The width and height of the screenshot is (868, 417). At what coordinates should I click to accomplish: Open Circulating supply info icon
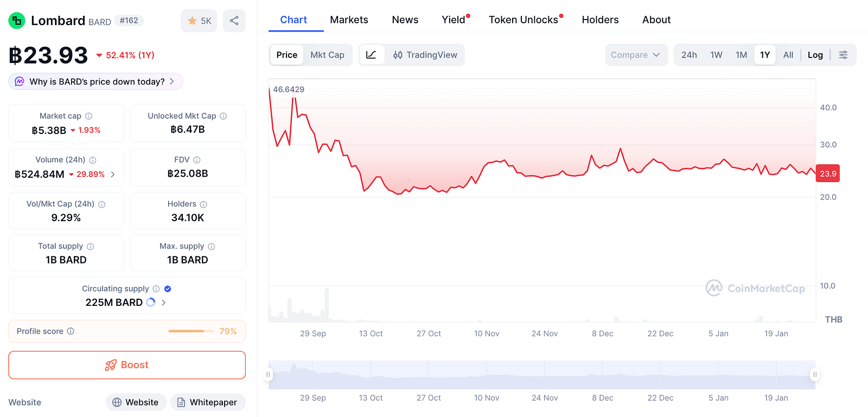point(156,289)
